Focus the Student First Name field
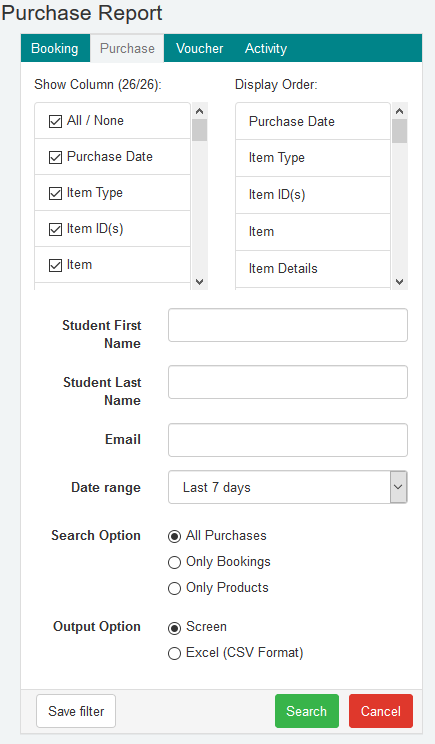The height and width of the screenshot is (744, 435). click(x=288, y=325)
